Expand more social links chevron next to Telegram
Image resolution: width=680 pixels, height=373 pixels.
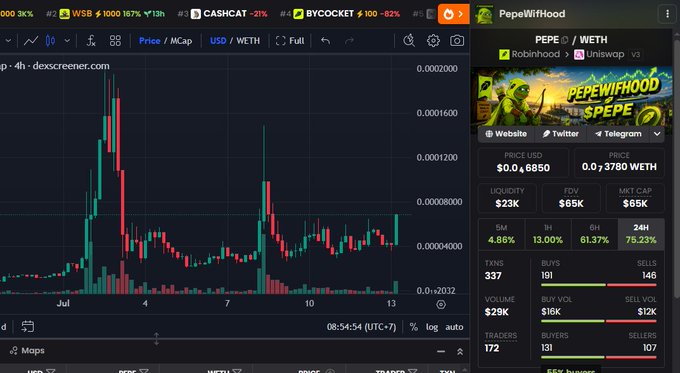point(657,134)
